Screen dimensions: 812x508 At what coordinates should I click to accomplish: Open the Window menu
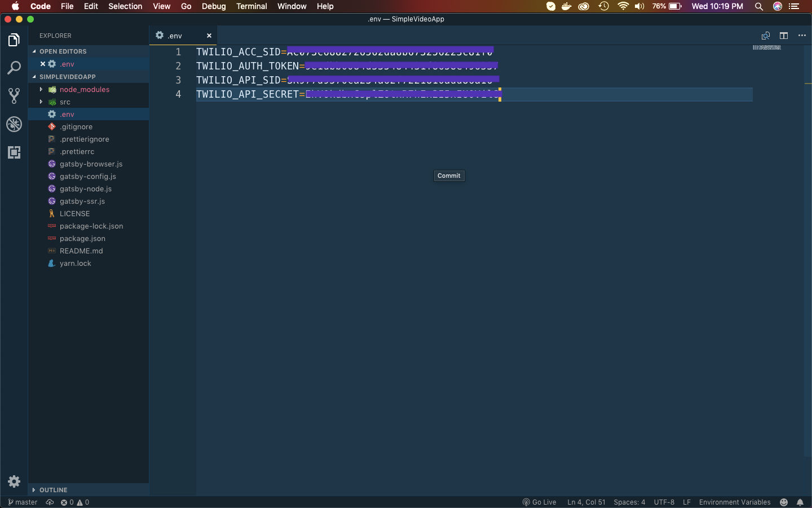292,6
